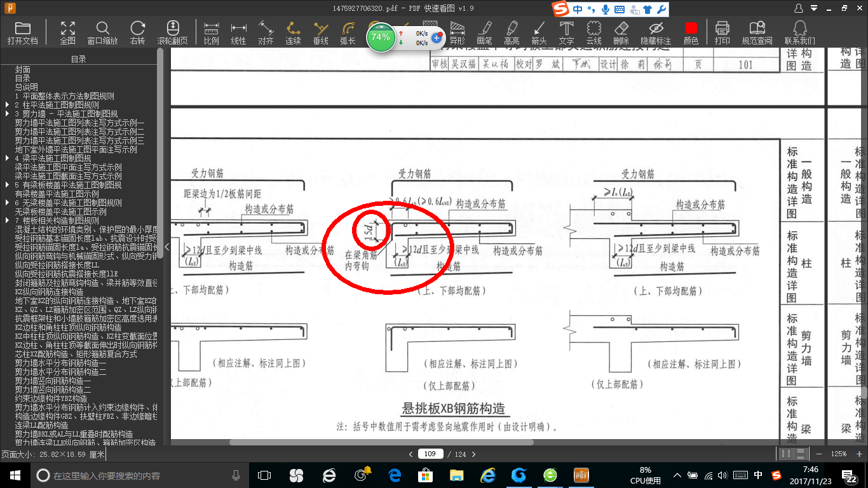This screenshot has height=488, width=868.
Task: Select the 全图 full view tool
Action: pyautogui.click(x=68, y=33)
